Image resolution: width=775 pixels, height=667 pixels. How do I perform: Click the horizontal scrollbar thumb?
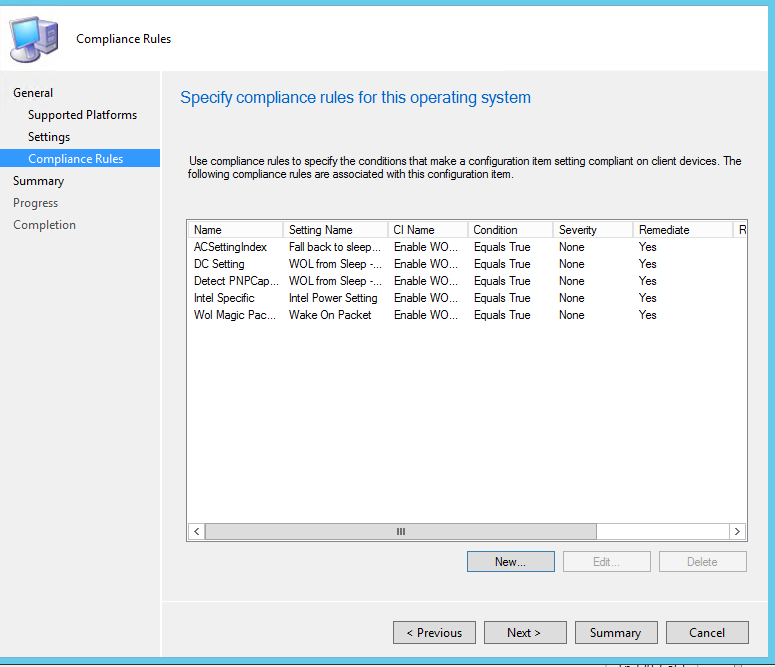coord(401,532)
